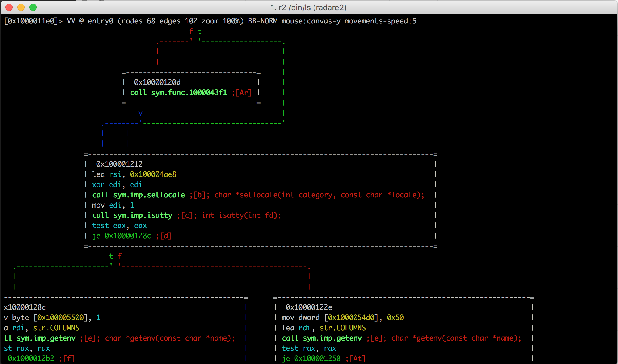The height and width of the screenshot is (364, 618).
Task: Click the [Ar] jump shortcut marker
Action: tap(244, 92)
